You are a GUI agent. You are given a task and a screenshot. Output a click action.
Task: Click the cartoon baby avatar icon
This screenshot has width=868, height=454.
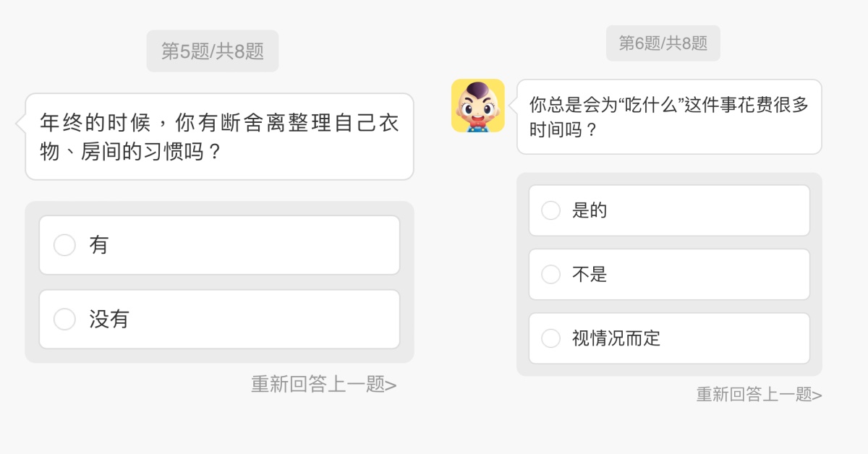477,106
